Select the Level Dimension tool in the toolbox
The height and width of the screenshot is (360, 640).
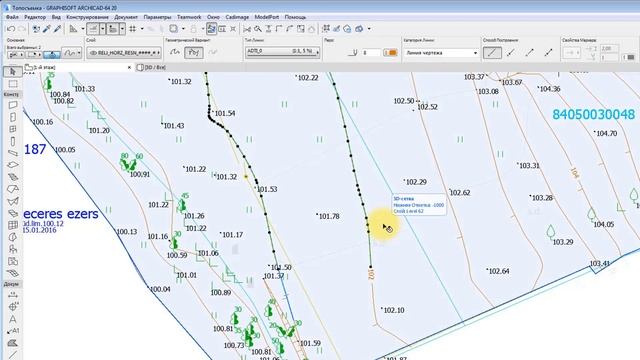pyautogui.click(x=13, y=307)
